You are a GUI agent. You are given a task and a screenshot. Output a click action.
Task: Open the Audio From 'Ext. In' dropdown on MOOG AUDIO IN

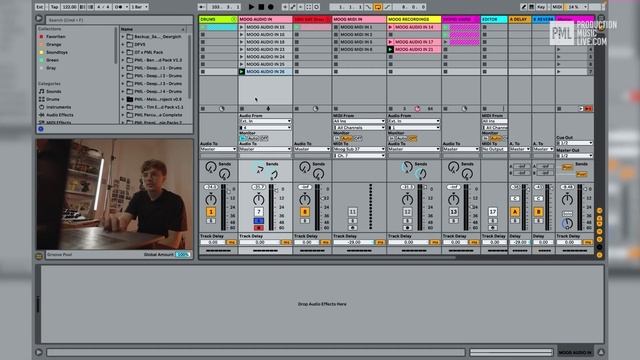click(265, 121)
